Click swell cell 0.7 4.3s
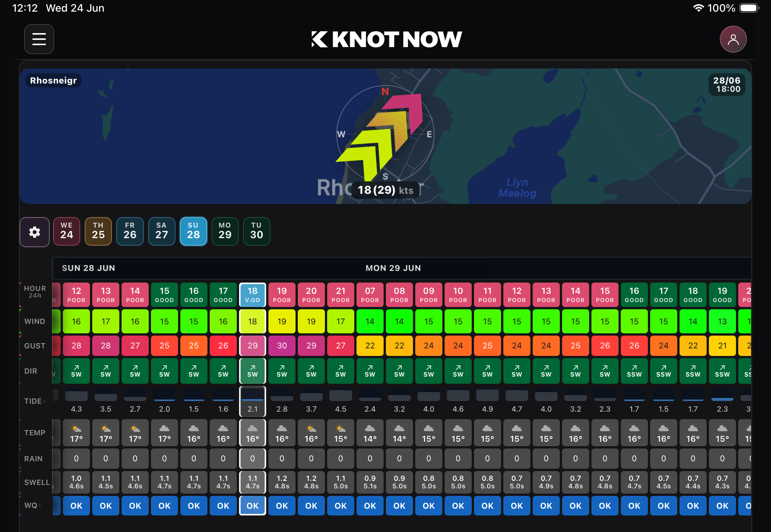The height and width of the screenshot is (532, 771). click(x=722, y=482)
